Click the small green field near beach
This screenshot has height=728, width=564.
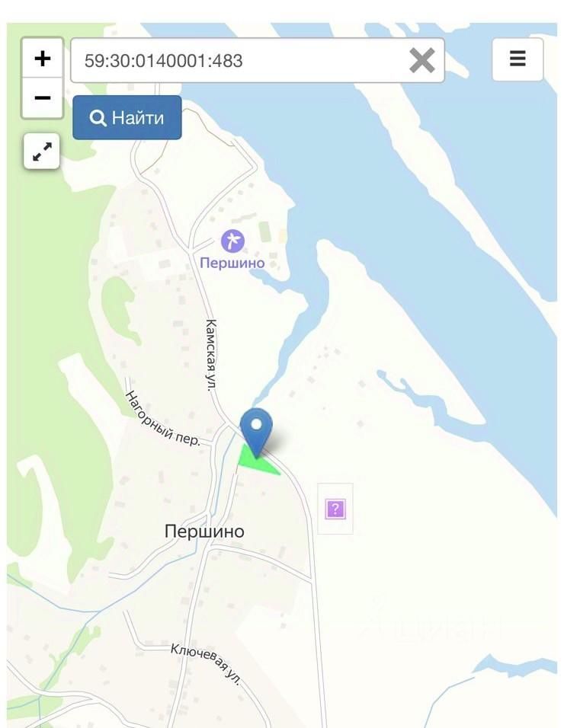pos(264,231)
